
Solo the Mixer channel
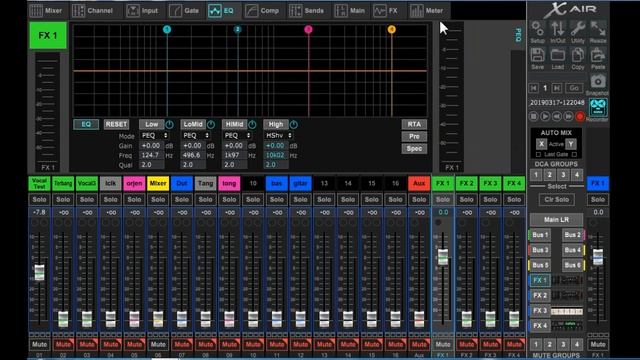point(158,200)
